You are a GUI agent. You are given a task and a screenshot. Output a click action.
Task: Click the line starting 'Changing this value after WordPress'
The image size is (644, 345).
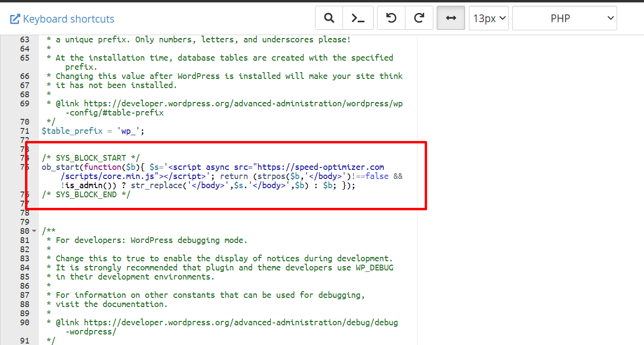(229, 76)
